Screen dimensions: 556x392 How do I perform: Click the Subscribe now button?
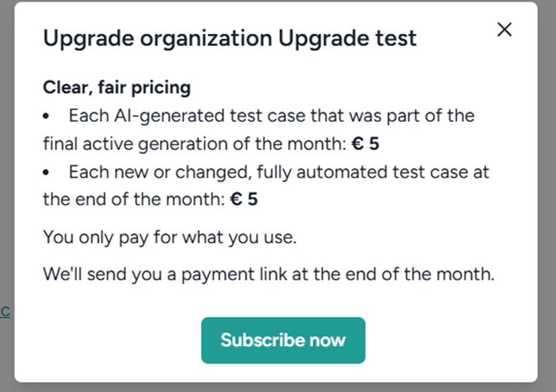[x=283, y=340]
